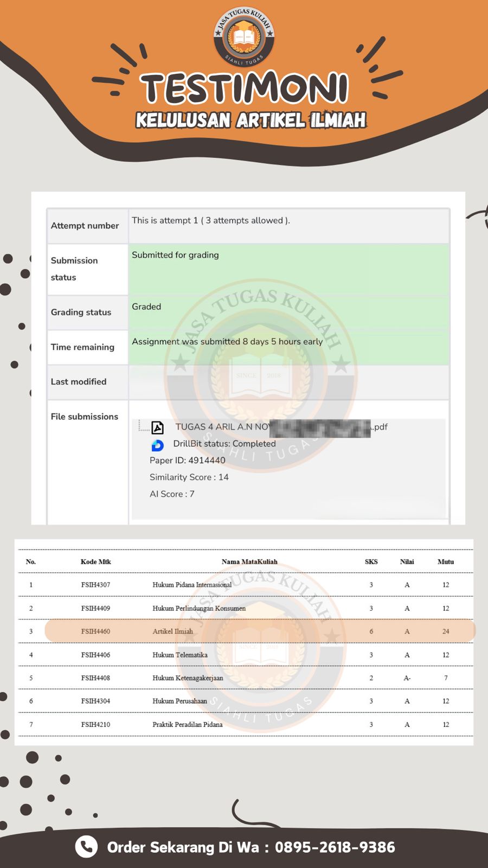Click Mutu value 7 in Hukum Ketenagakerjaan row
The width and height of the screenshot is (488, 868).
446,678
